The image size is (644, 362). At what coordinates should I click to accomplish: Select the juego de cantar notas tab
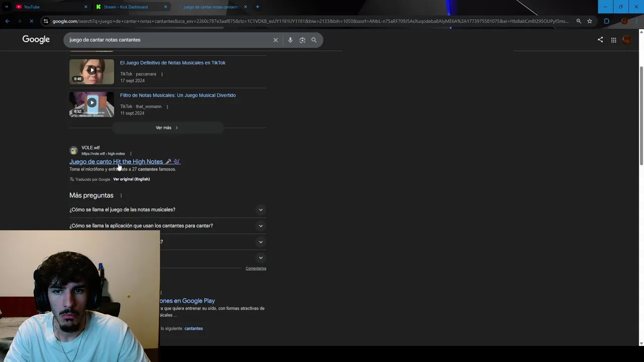click(x=210, y=7)
